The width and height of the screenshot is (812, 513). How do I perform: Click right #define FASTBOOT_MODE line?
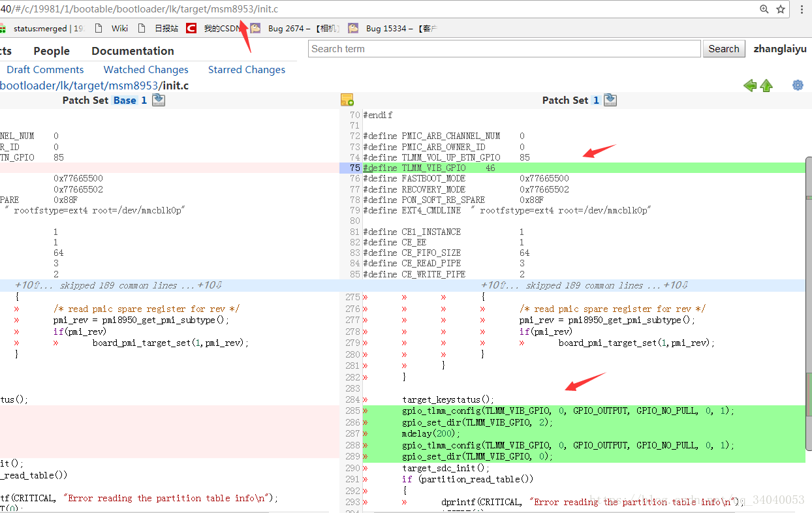coord(466,178)
